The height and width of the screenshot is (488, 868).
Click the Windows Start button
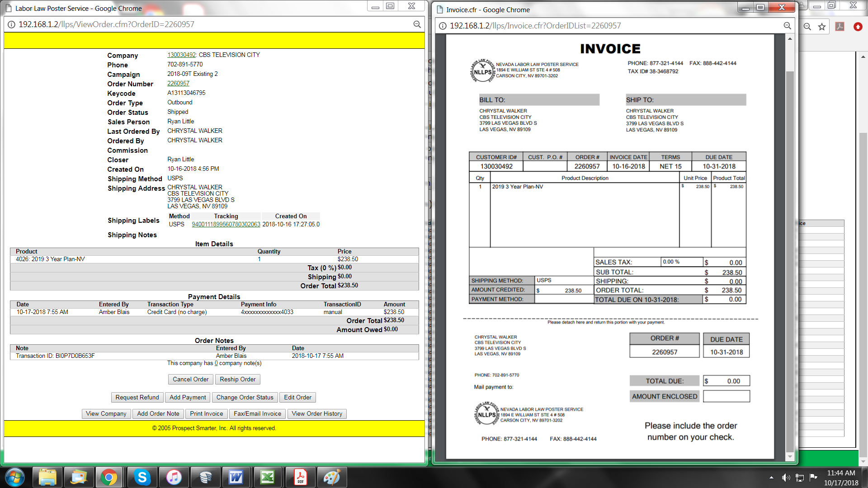point(15,477)
